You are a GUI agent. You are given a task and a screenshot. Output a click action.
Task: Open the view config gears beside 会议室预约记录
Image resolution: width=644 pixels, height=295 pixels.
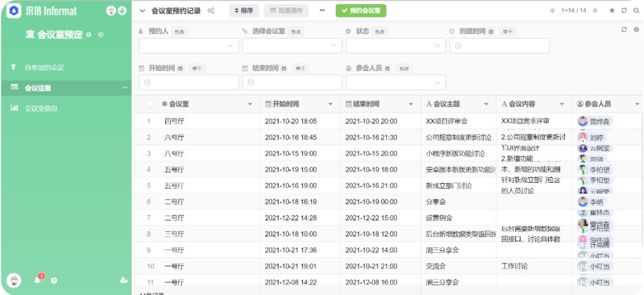[210, 11]
